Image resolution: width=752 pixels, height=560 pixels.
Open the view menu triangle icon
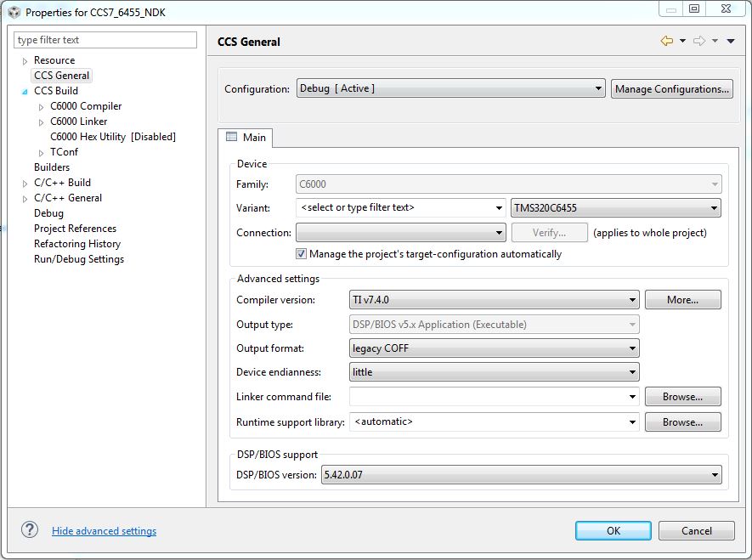pyautogui.click(x=731, y=41)
